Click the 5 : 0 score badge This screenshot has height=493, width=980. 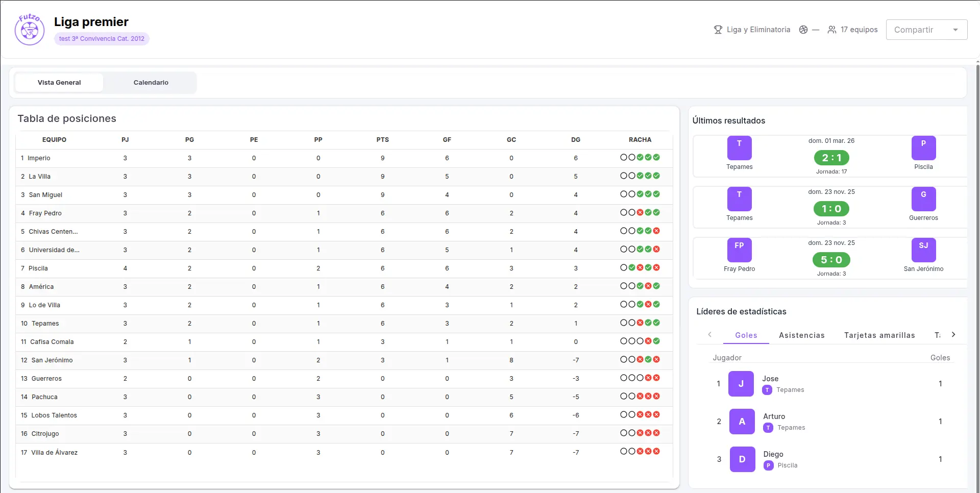point(831,260)
